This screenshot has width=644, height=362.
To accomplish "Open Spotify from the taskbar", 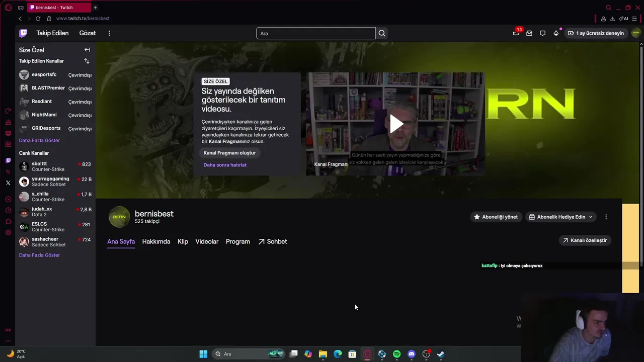I will 396,354.
